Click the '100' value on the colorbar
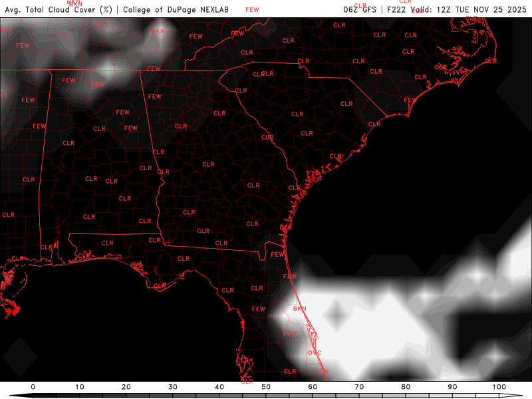 (499, 387)
